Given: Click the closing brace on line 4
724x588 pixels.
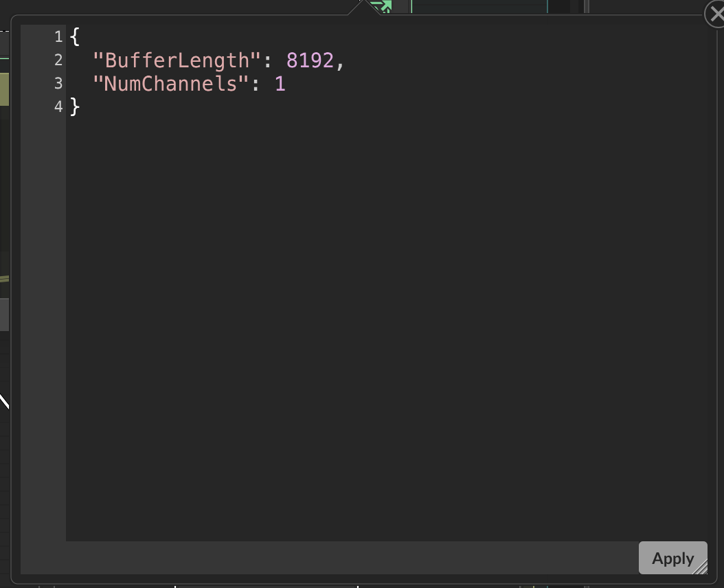Looking at the screenshot, I should [x=75, y=107].
